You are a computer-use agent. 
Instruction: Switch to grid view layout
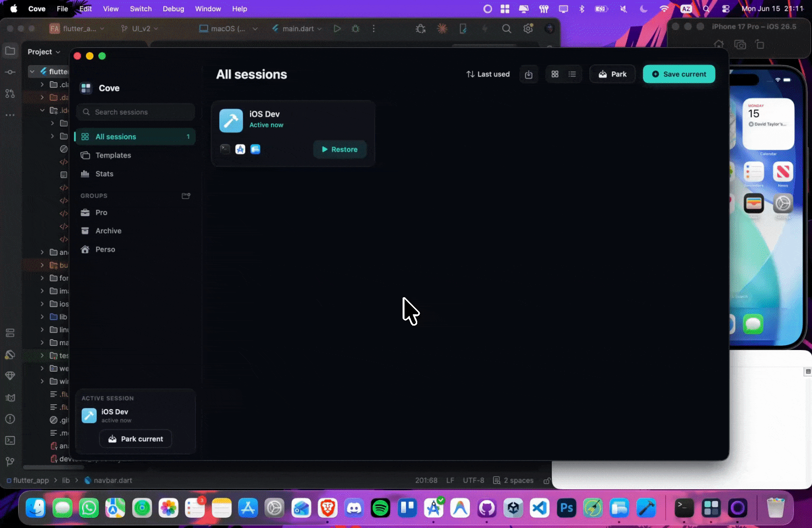555,74
